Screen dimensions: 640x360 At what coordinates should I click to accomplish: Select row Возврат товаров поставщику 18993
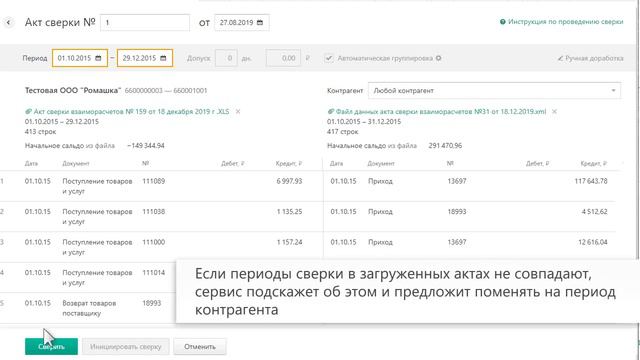pyautogui.click(x=88, y=308)
